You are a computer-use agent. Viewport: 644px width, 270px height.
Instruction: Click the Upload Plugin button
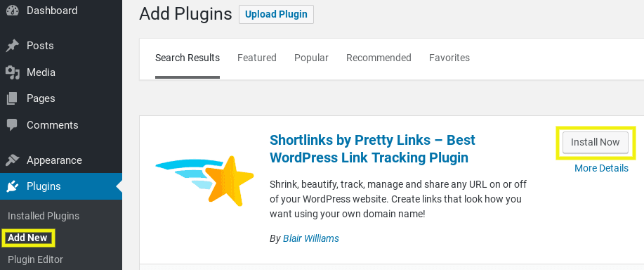click(x=276, y=14)
